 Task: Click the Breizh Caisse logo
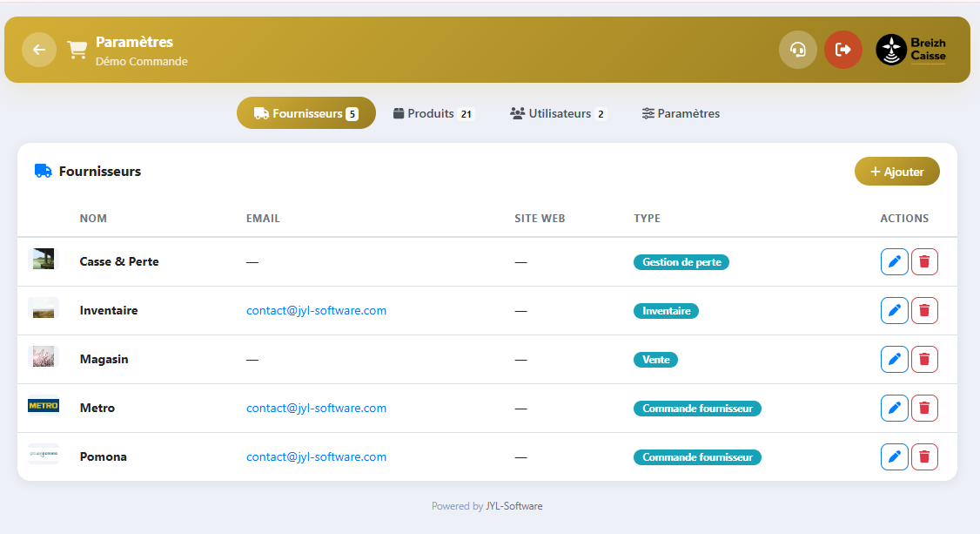911,50
